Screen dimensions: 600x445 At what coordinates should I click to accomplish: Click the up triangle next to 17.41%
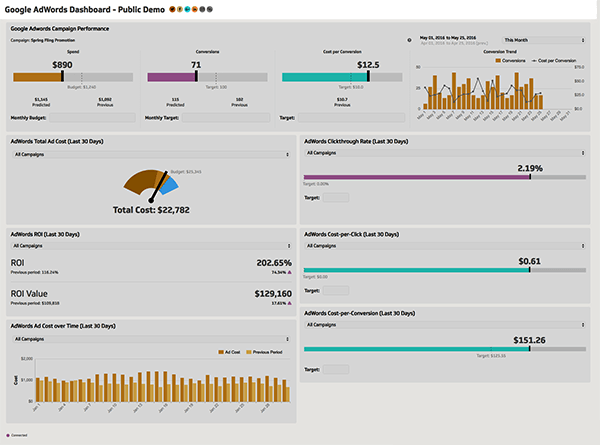click(x=290, y=303)
